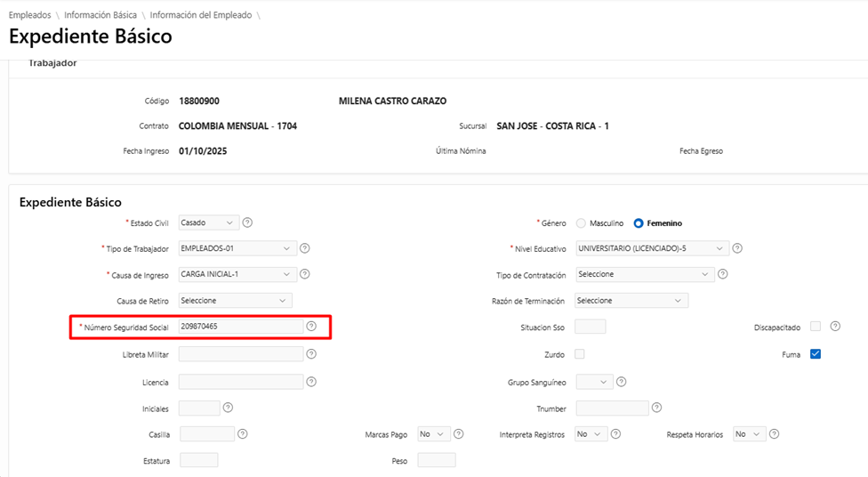The image size is (868, 477).
Task: Check the Discapacitado checkbox
Action: click(x=815, y=327)
